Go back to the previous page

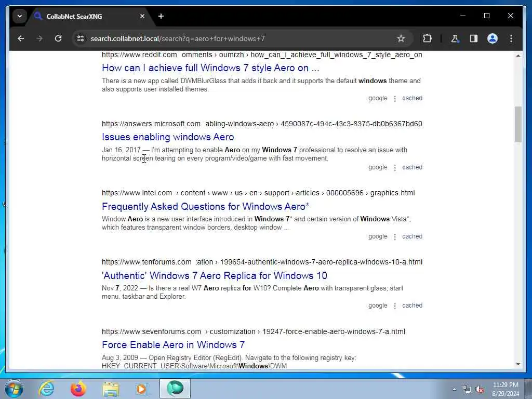coord(21,38)
